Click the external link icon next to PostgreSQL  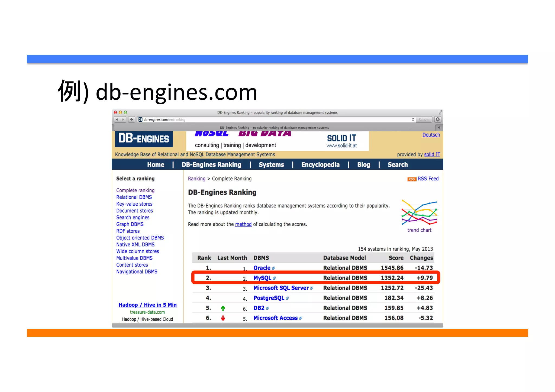(x=287, y=298)
